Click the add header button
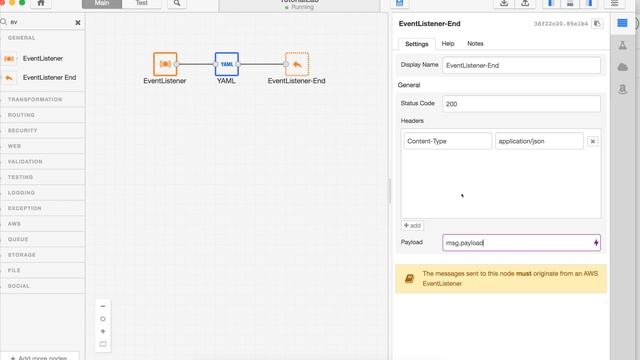The height and width of the screenshot is (360, 640). pos(412,226)
